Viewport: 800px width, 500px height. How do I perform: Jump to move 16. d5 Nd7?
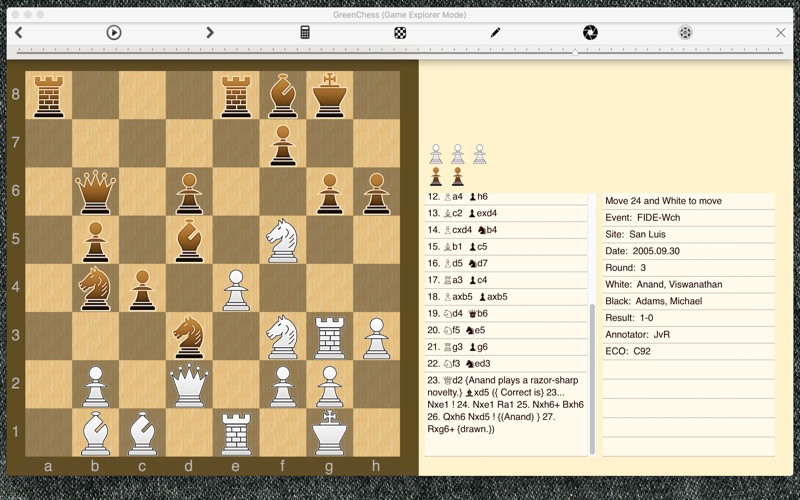point(506,264)
